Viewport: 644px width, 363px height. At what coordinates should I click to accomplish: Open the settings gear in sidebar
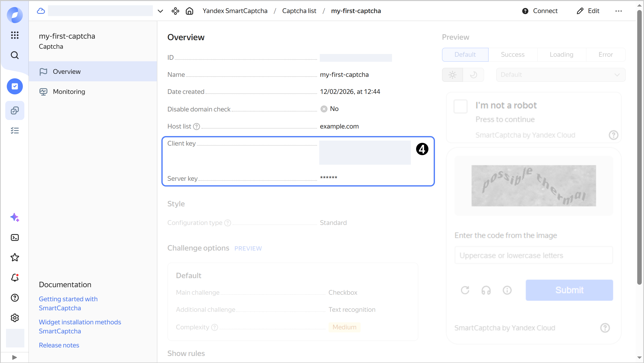[15, 318]
